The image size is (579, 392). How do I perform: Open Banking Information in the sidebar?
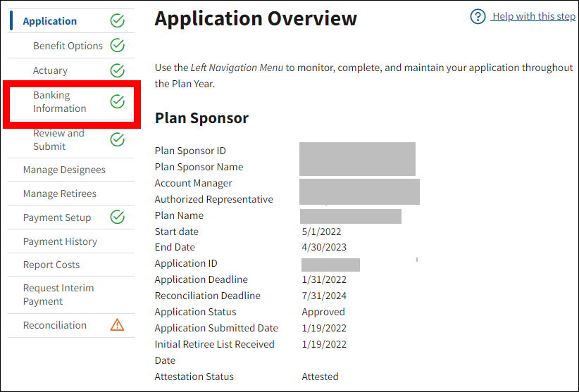59,102
